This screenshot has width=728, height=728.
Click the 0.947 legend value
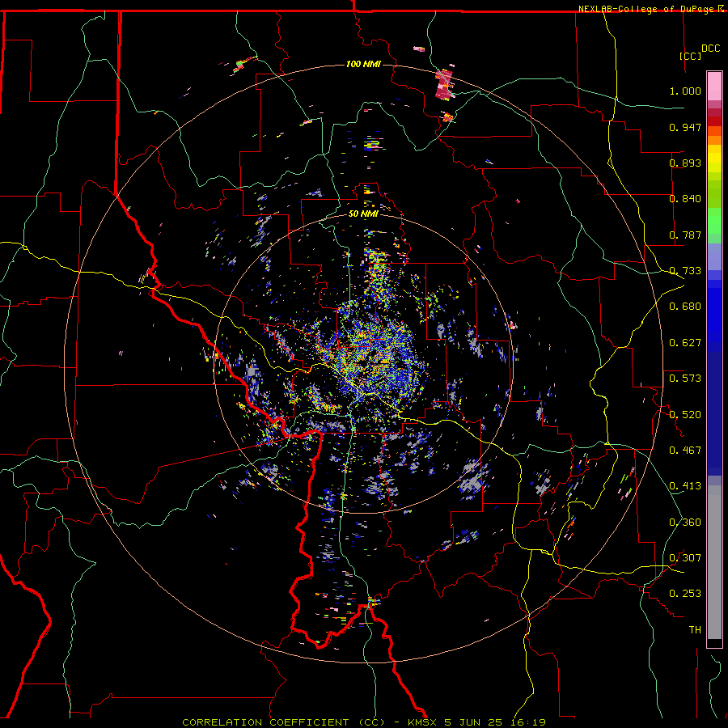click(x=685, y=127)
